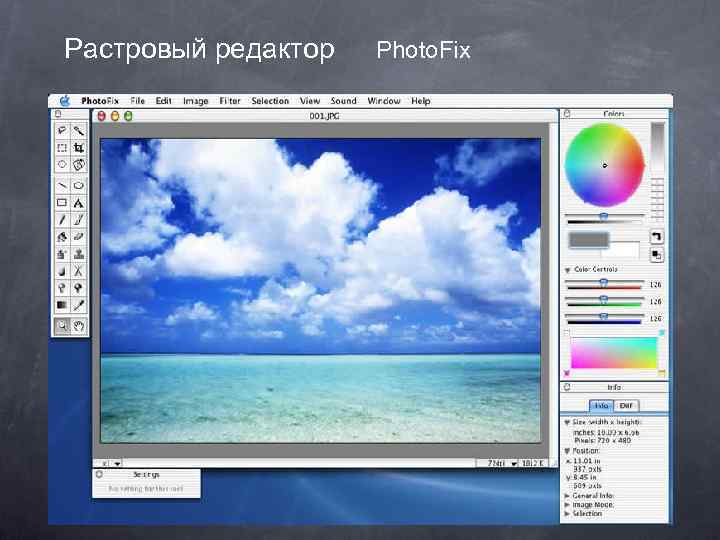Click the blue channel slider
The height and width of the screenshot is (540, 720).
click(604, 318)
